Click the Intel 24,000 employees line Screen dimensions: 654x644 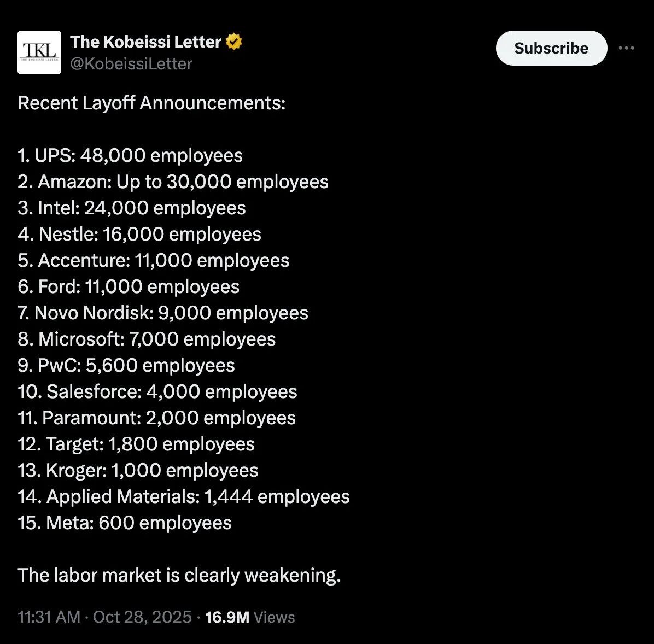(x=132, y=208)
